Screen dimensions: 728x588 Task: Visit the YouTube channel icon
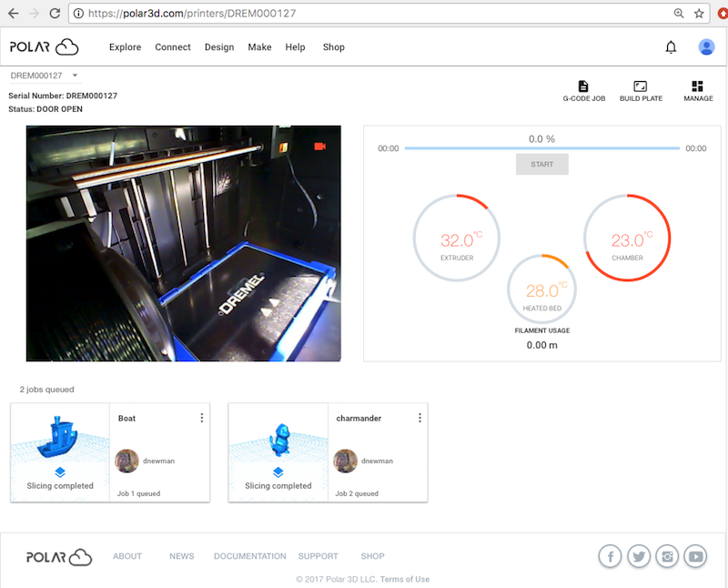695,556
